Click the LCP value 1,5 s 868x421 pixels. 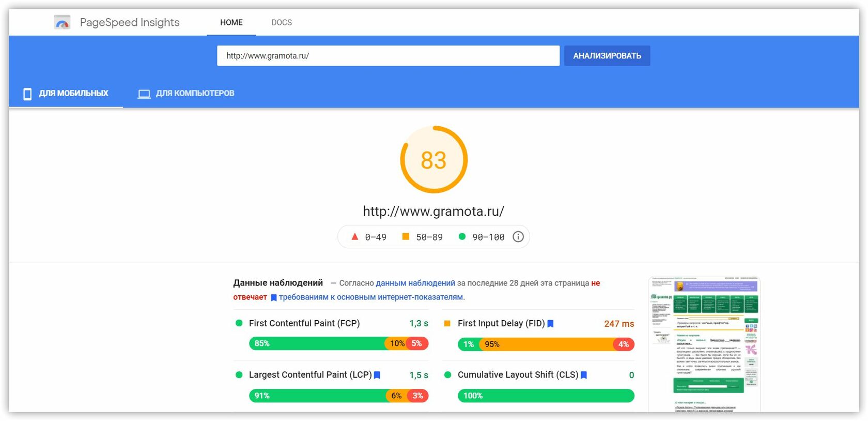tap(419, 375)
